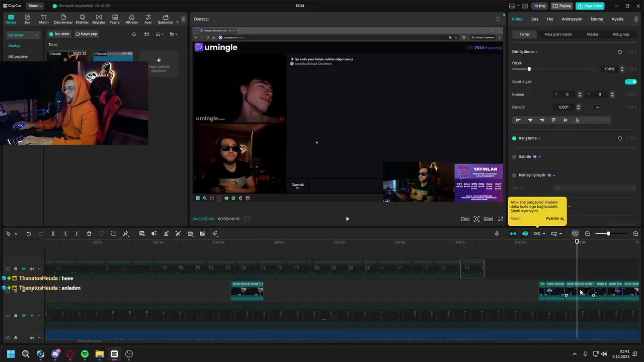The width and height of the screenshot is (644, 362).
Task: Open the selection tool mode dropdown arrow
Action: pyautogui.click(x=16, y=234)
